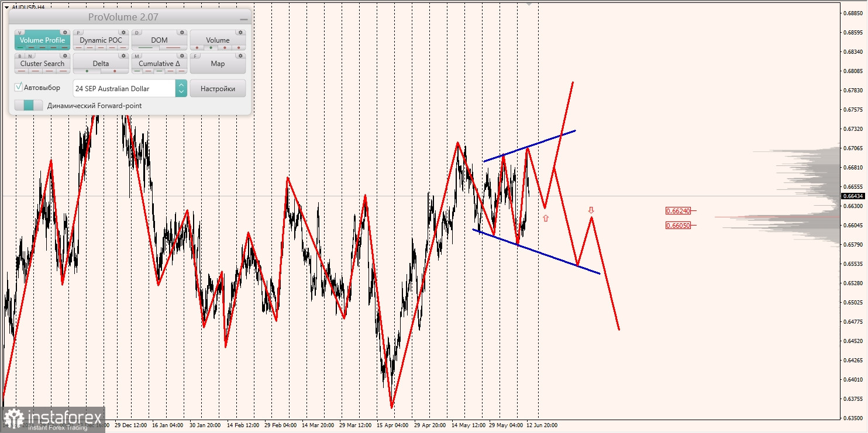The height and width of the screenshot is (433, 868).
Task: Open Cumulative Δ gear settings
Action: point(182,56)
